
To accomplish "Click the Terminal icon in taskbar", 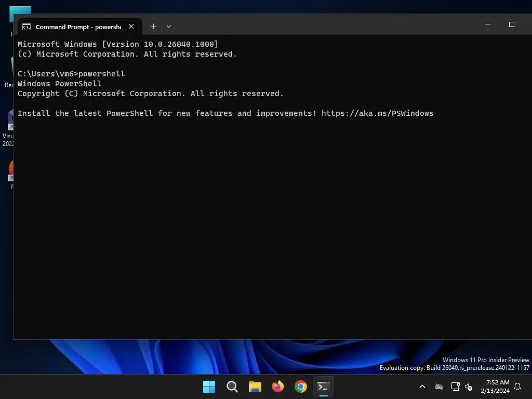I will [x=323, y=387].
